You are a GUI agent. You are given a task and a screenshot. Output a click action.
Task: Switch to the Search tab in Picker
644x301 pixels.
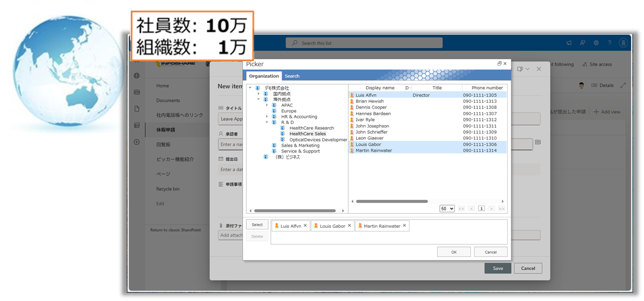tap(292, 76)
